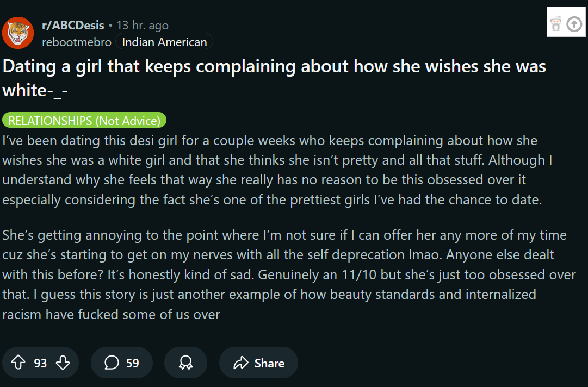Viewport: 588px width, 387px height.
Task: Go to the r/ABCDesis subreddit link
Action: (73, 25)
